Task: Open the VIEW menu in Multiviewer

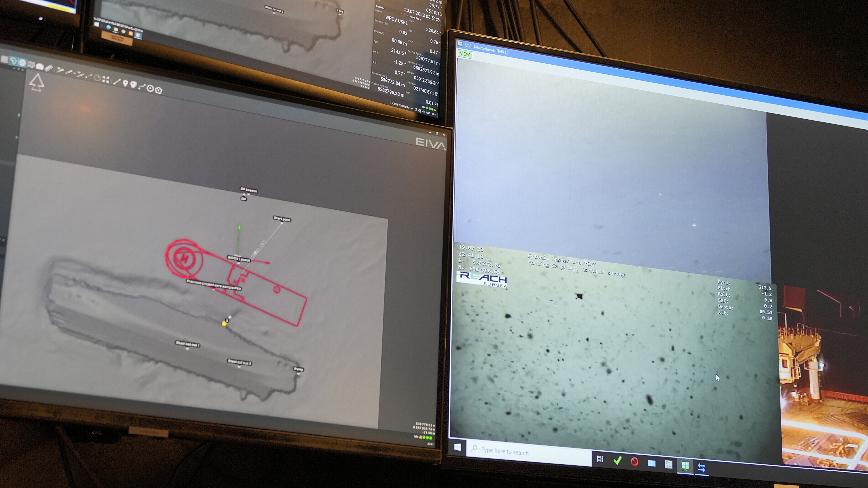Action: [x=465, y=54]
